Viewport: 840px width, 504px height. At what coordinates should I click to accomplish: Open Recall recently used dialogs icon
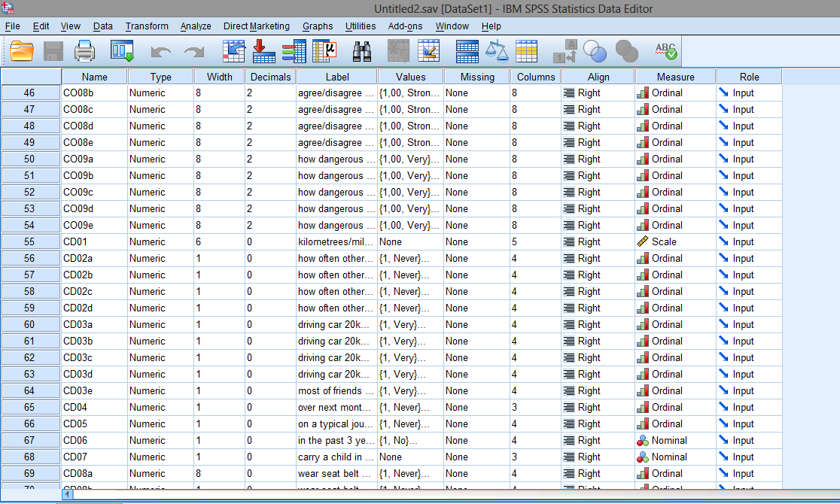coord(122,51)
